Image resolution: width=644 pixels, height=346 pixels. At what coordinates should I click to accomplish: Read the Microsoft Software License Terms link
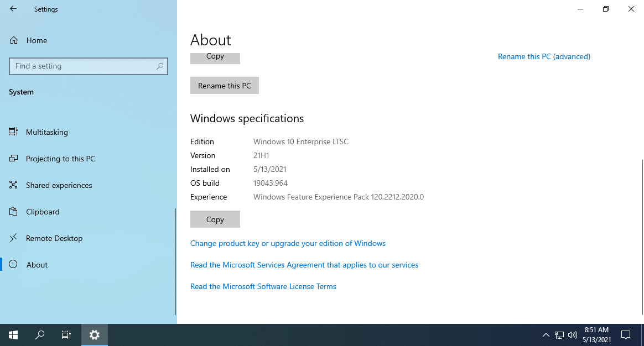click(x=263, y=286)
